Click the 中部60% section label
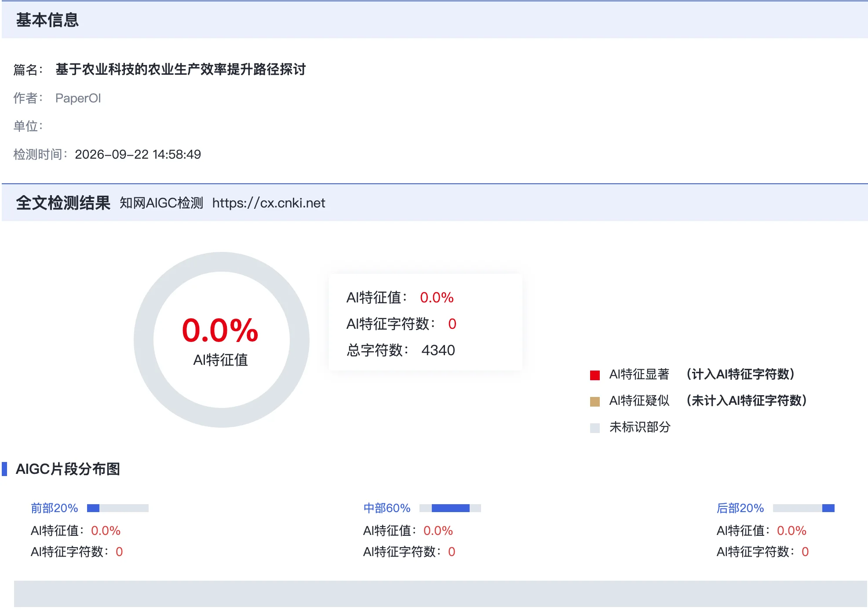 [x=387, y=508]
